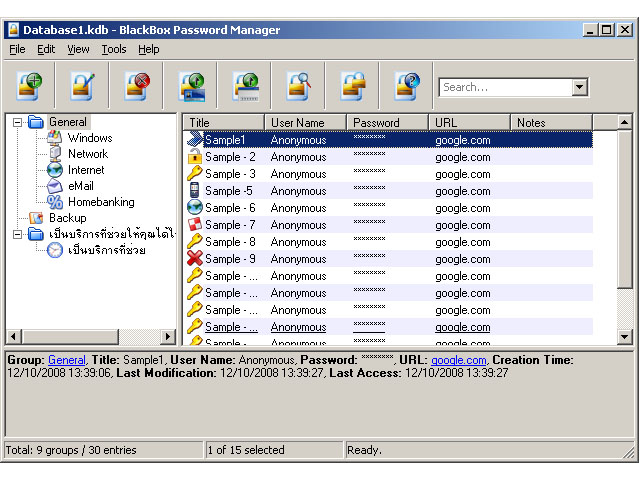Select the Network group

[x=88, y=154]
